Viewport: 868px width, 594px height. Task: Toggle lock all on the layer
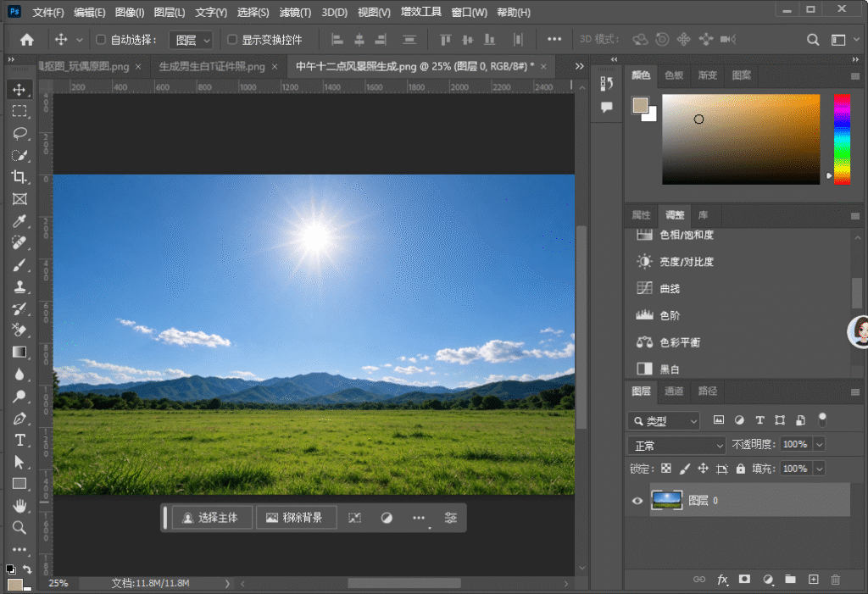point(741,469)
